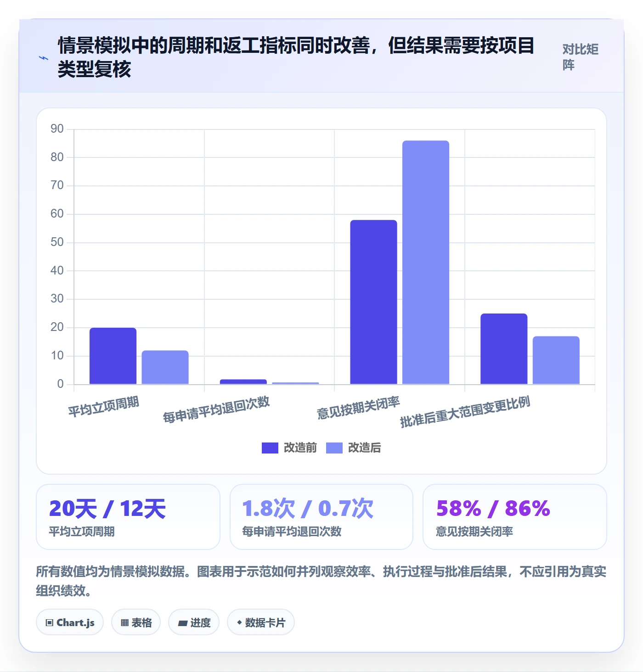This screenshot has width=643, height=672.
Task: Click the 改造前 bar for 每申请平均退回次数
Action: coord(243,382)
